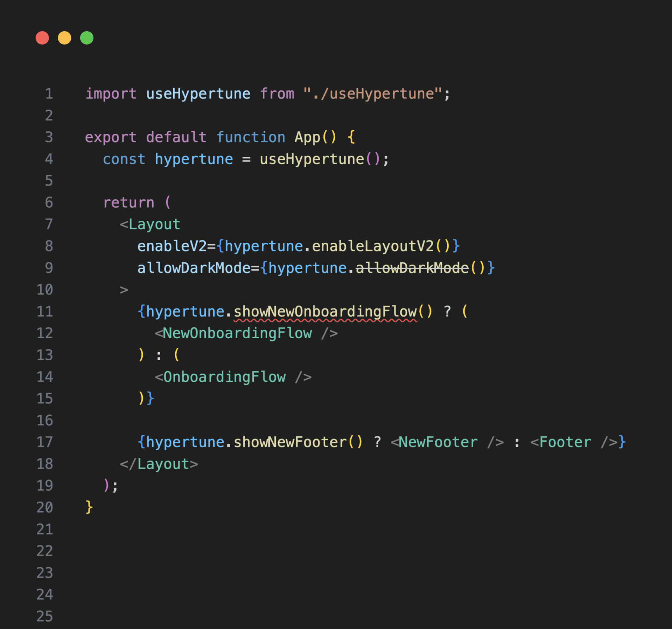Click the "./useHypertune" import string

coord(373,94)
